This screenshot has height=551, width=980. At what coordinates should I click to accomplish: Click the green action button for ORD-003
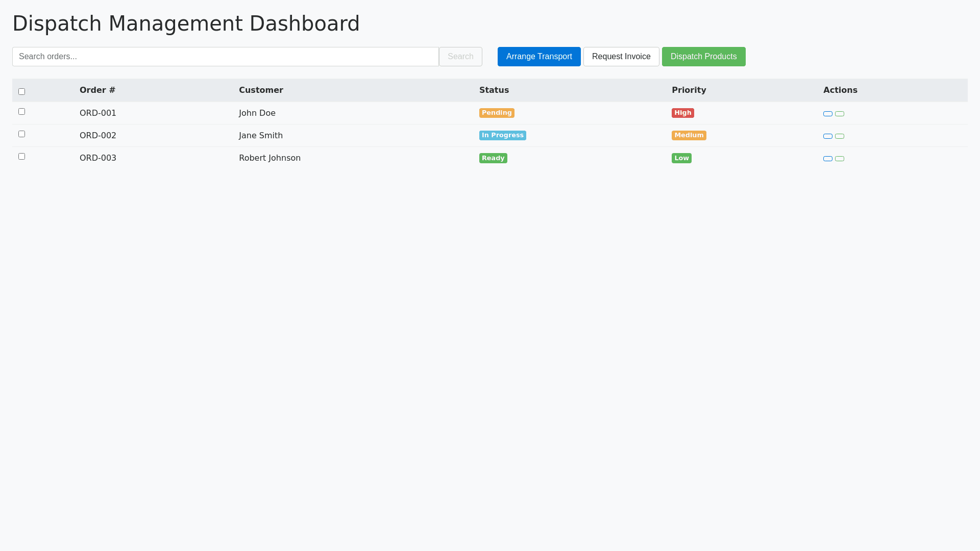[x=840, y=159]
